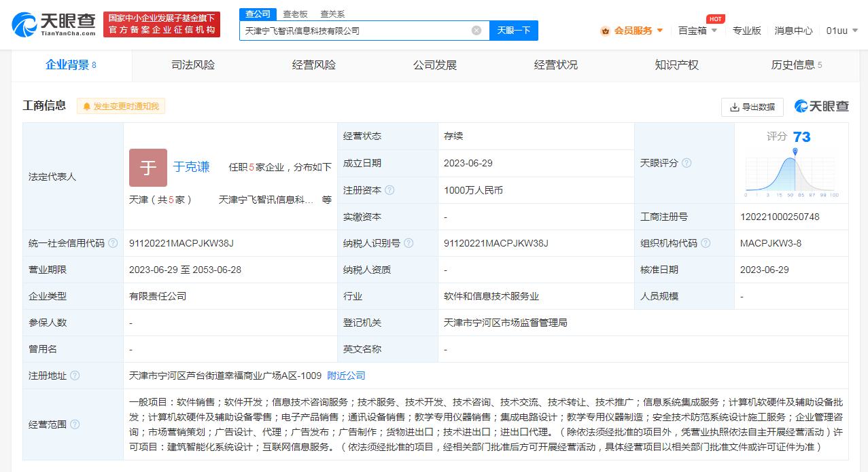Screen dimensions: 868x472
Task: Click the 附近公司 link
Action: click(x=346, y=376)
